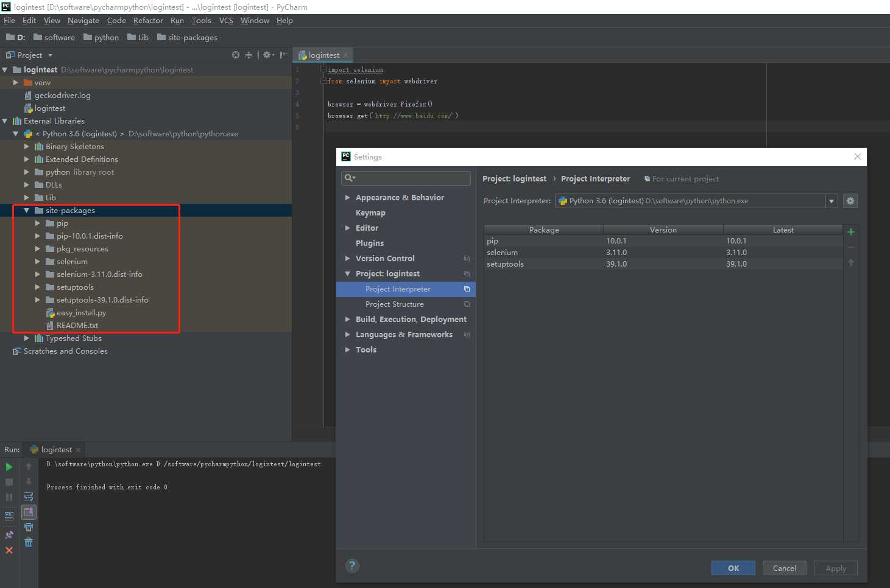Click Cancel in Settings dialog

click(785, 568)
